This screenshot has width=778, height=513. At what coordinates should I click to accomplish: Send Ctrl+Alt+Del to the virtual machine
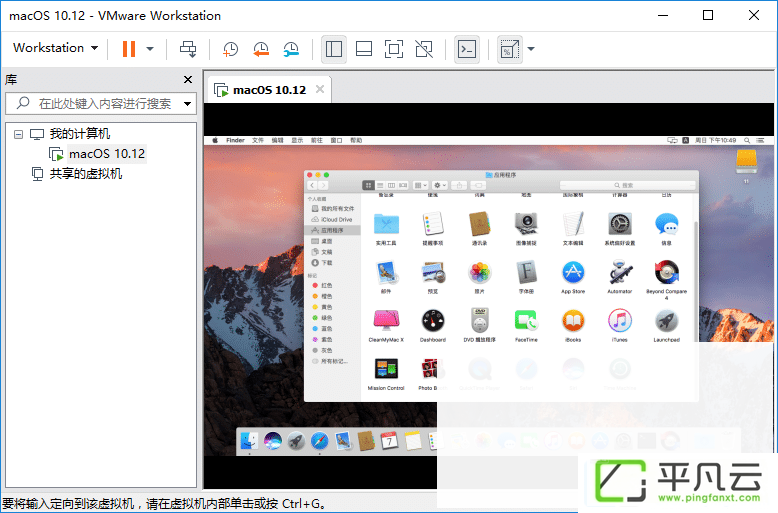(188, 49)
